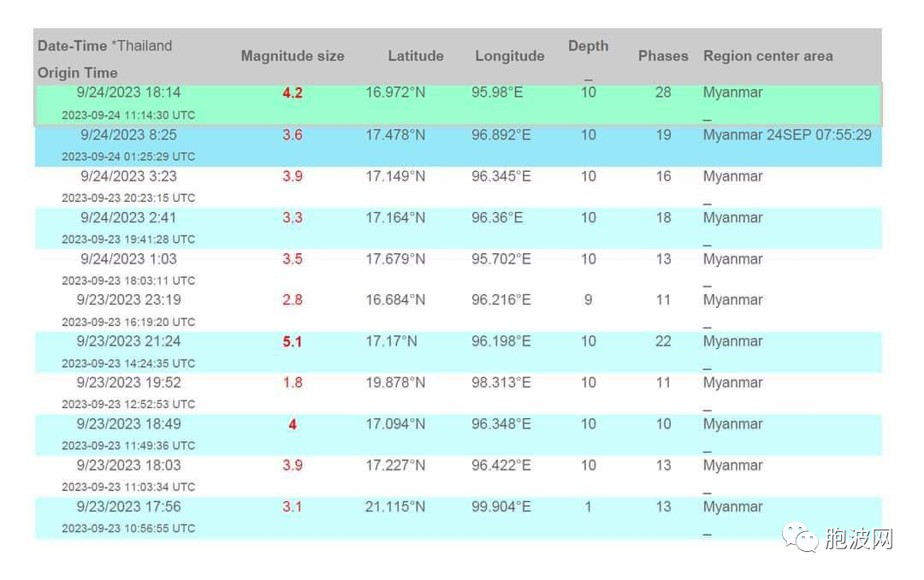Image resolution: width=924 pixels, height=580 pixels.
Task: Click the depth value 9
Action: point(588,300)
